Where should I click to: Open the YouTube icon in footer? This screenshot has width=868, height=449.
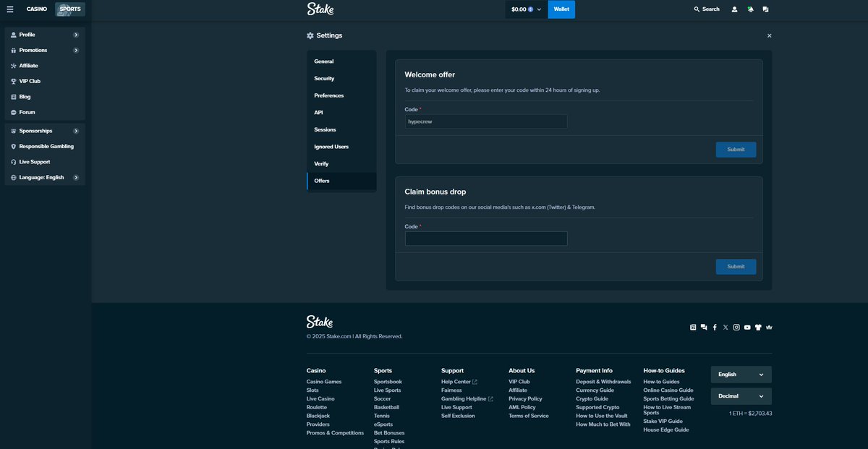tap(747, 328)
